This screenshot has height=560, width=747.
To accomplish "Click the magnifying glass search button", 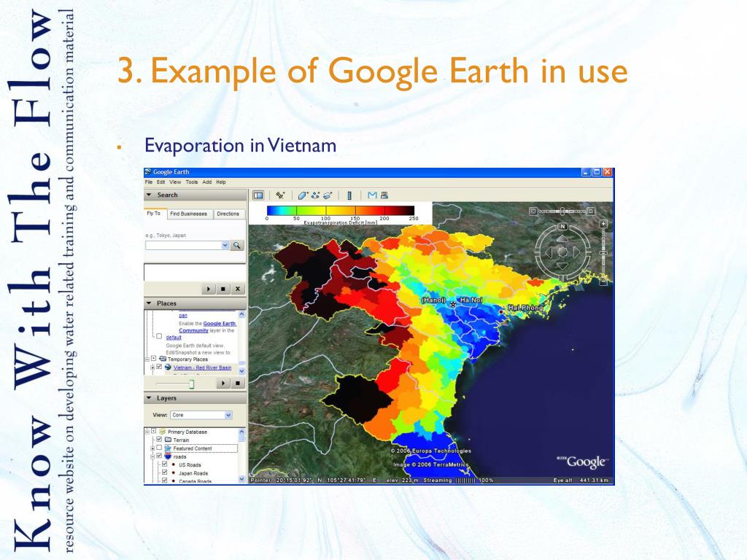I will pyautogui.click(x=237, y=245).
